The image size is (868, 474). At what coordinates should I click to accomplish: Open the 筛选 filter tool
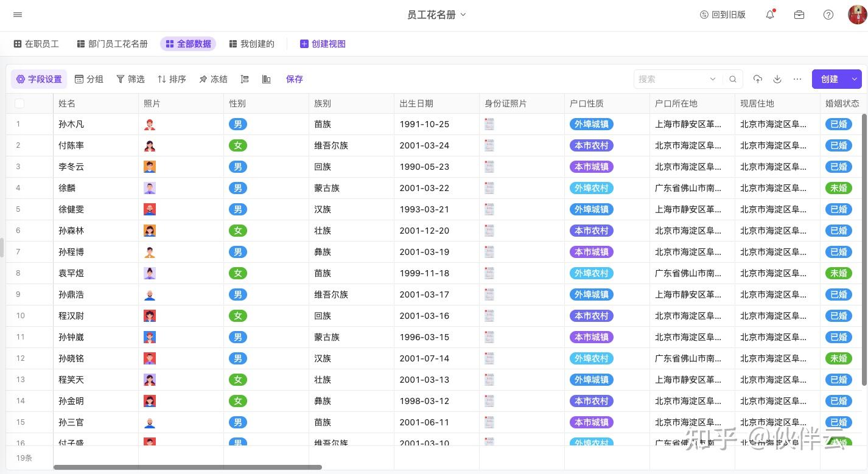click(x=130, y=79)
